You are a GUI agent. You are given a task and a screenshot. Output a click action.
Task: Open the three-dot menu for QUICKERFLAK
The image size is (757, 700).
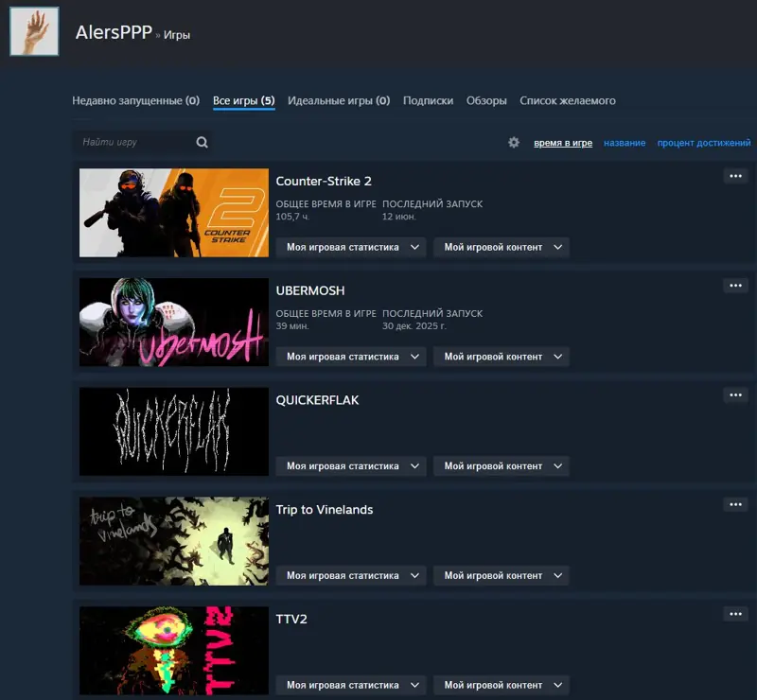click(x=736, y=395)
